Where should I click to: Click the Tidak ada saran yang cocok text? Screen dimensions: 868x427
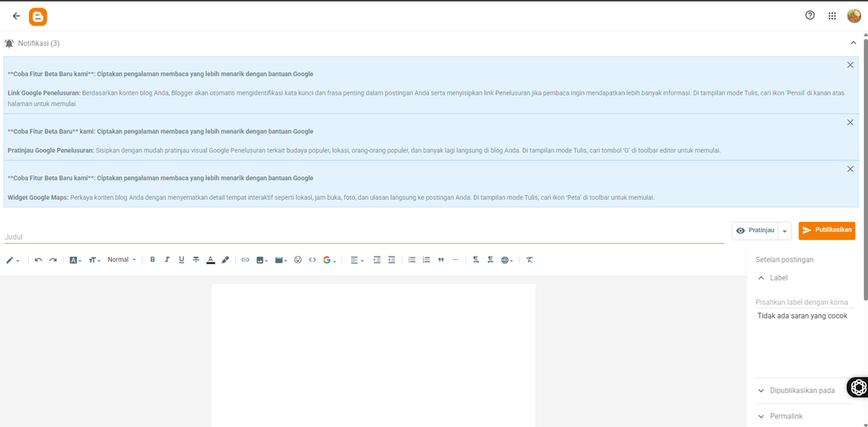click(x=802, y=316)
